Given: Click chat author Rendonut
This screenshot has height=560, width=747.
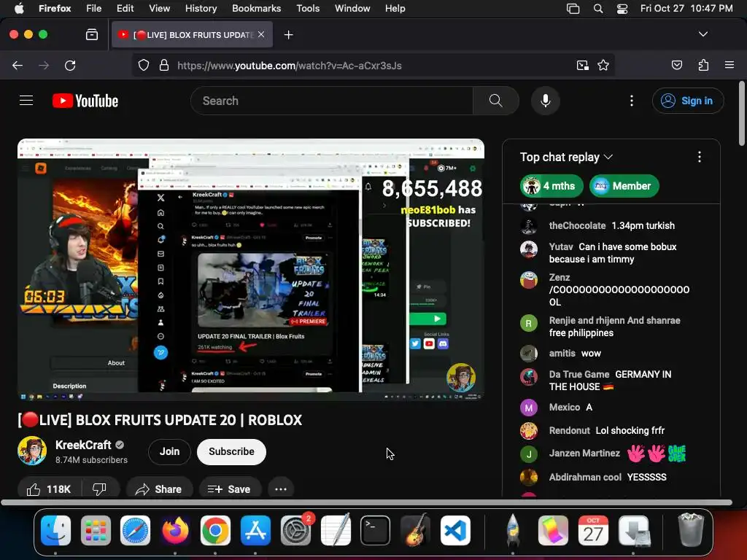Looking at the screenshot, I should click(569, 430).
